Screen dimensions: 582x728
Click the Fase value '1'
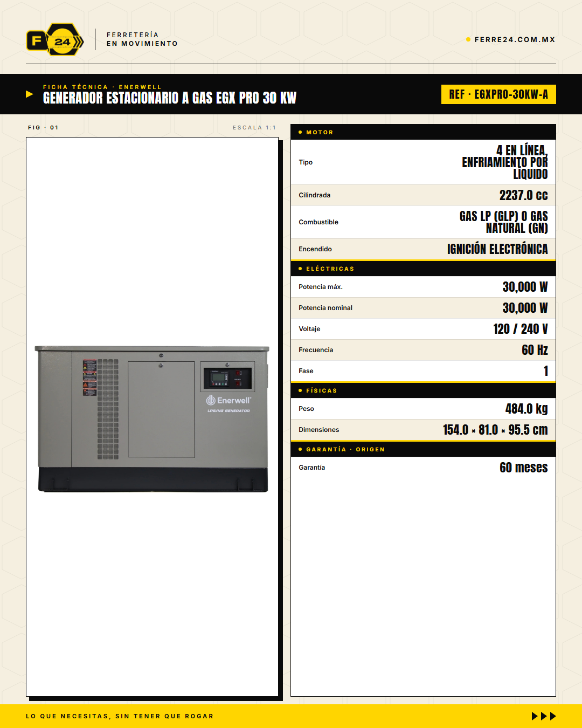546,371
